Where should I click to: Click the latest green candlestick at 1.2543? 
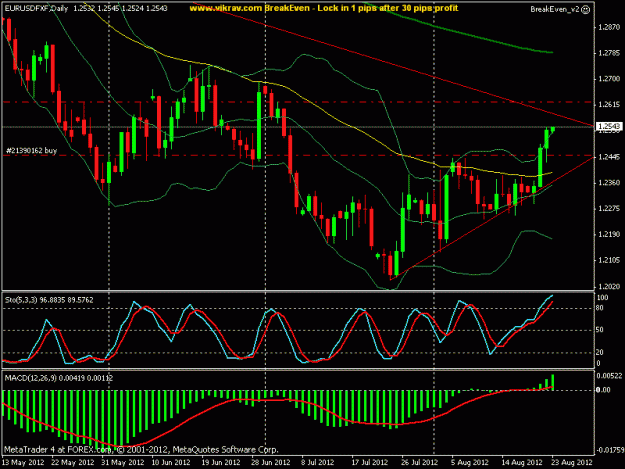coord(552,130)
